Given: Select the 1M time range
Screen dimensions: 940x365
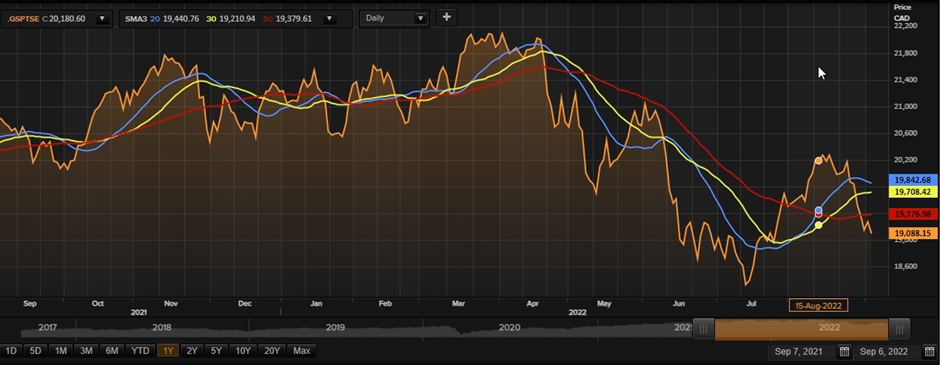Looking at the screenshot, I should tap(61, 351).
